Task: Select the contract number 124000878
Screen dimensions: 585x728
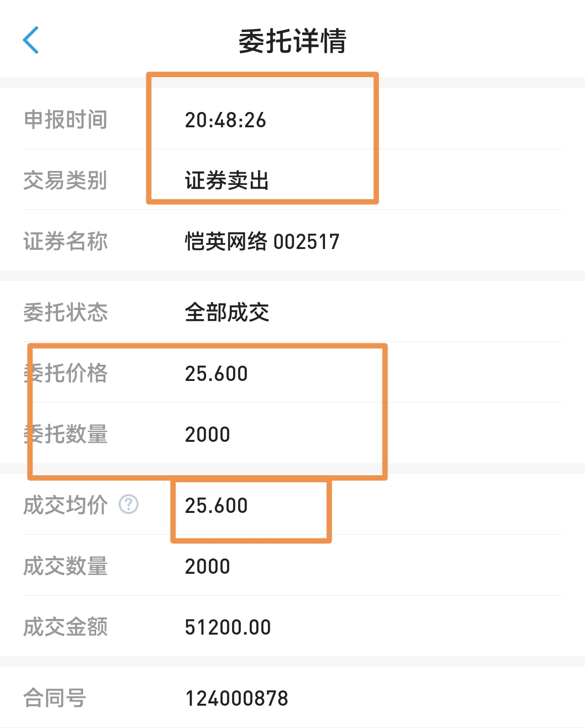Action: (236, 698)
